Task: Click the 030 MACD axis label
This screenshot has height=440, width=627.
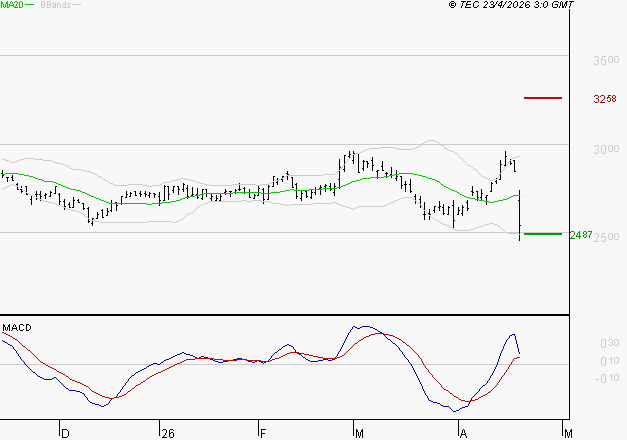Action: tap(609, 343)
